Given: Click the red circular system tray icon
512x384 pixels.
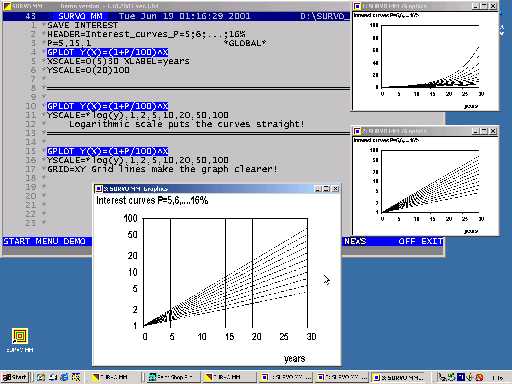Looking at the screenshot, I should [479, 377].
